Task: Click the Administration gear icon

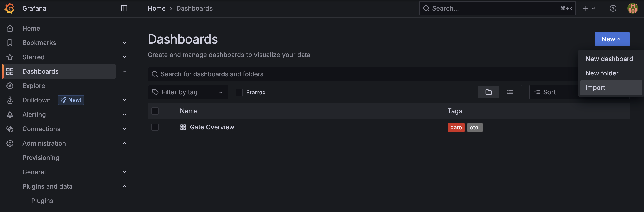Action: (x=10, y=143)
